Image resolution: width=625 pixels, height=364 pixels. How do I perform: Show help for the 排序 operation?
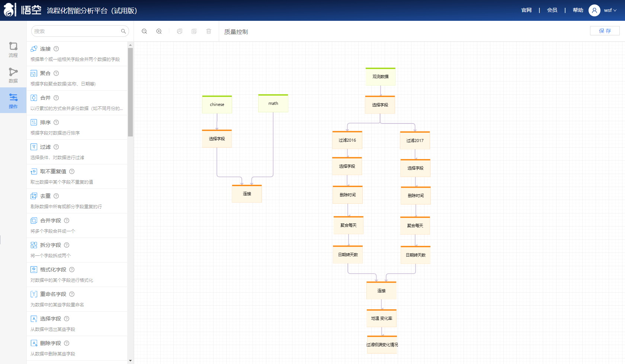pyautogui.click(x=56, y=122)
